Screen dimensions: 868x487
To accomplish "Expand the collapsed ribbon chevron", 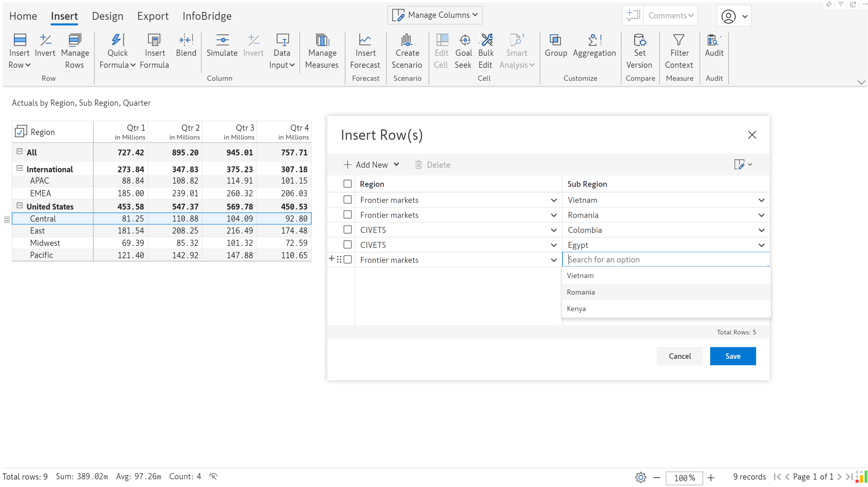I will (861, 82).
